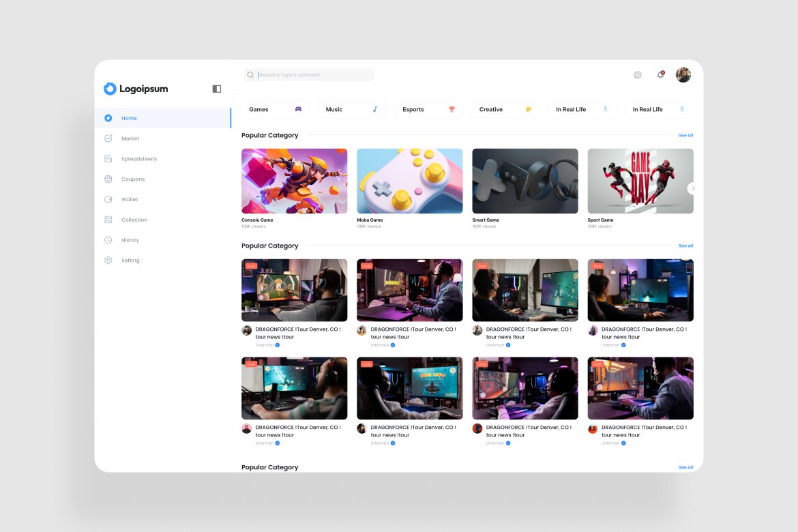Click See all above the live streams grid
The image size is (798, 532).
tap(685, 246)
